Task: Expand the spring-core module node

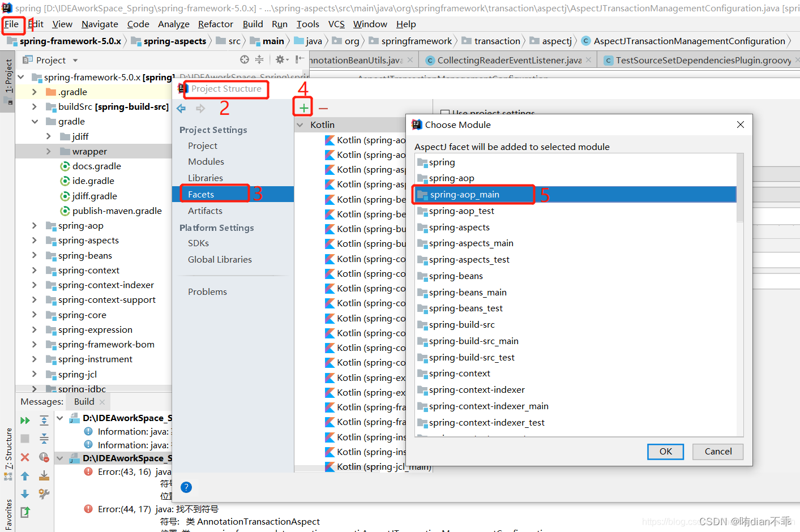Action: click(x=35, y=315)
